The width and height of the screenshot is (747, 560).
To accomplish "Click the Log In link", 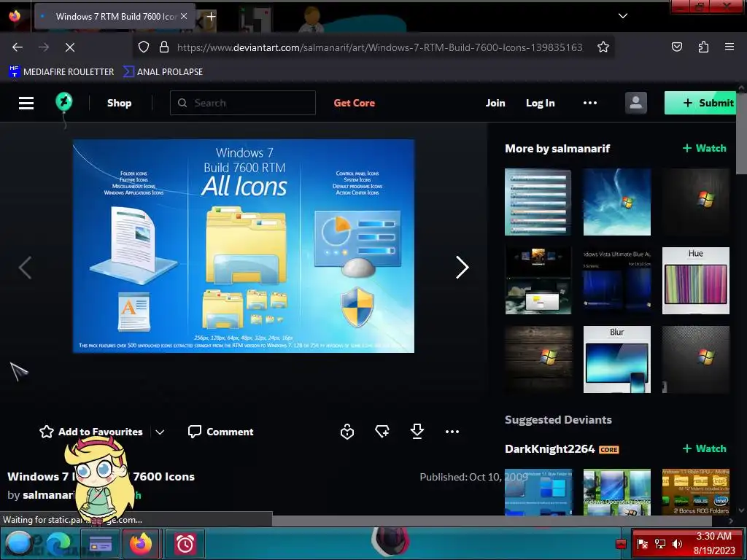I will pyautogui.click(x=541, y=103).
